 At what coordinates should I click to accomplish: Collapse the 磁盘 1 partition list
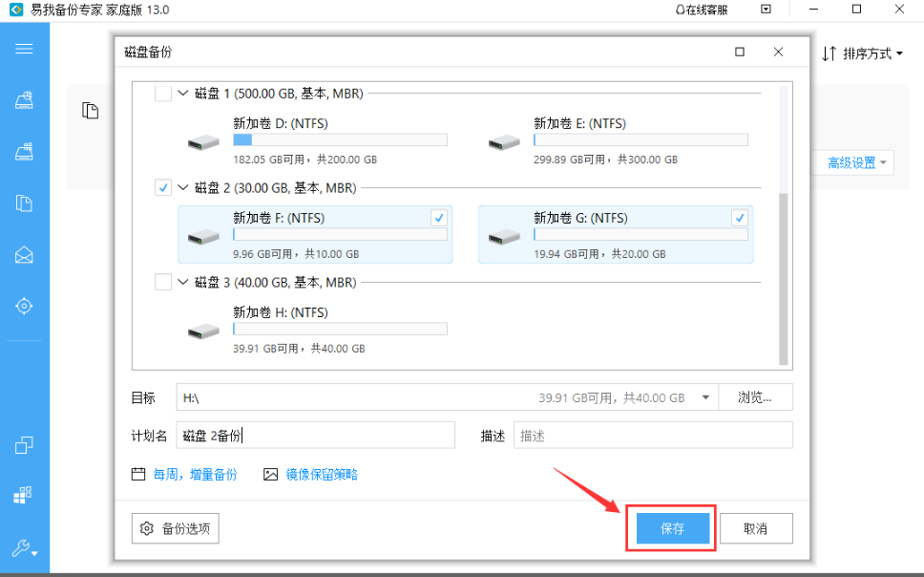point(182,94)
